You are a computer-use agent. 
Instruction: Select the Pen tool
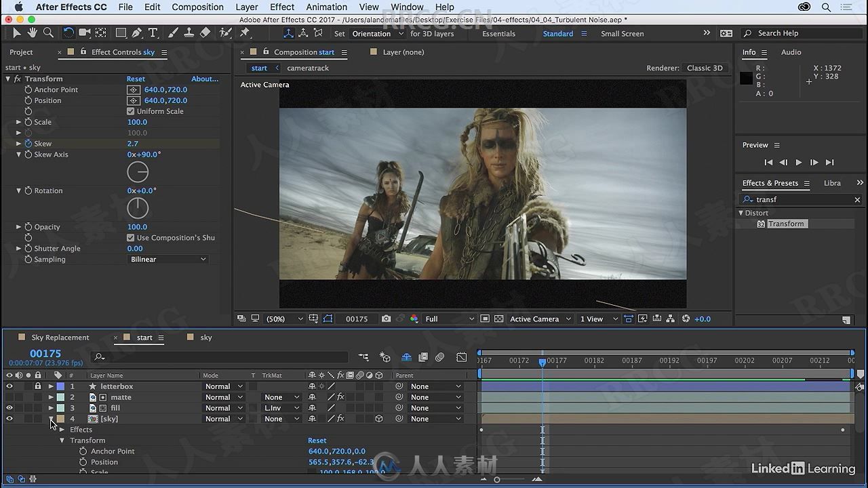[x=137, y=33]
